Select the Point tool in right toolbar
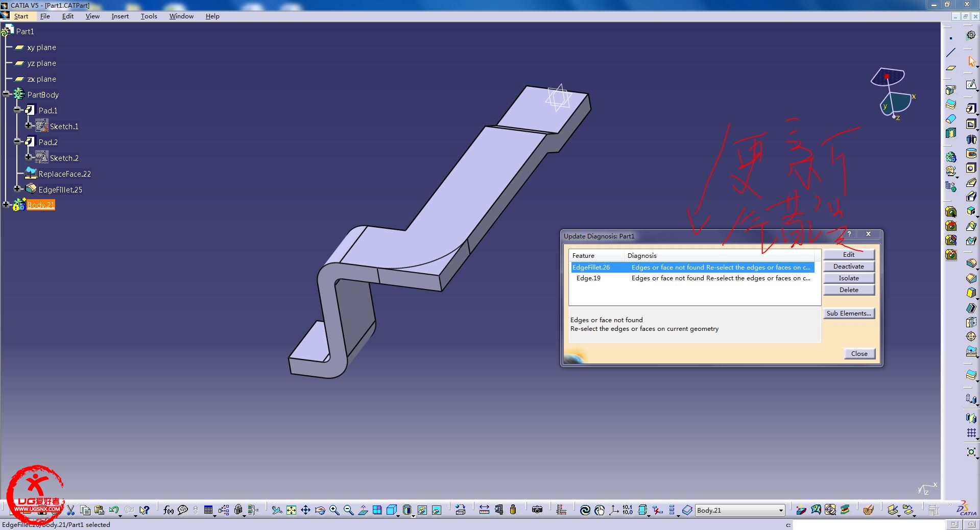The image size is (980, 530). (951, 38)
